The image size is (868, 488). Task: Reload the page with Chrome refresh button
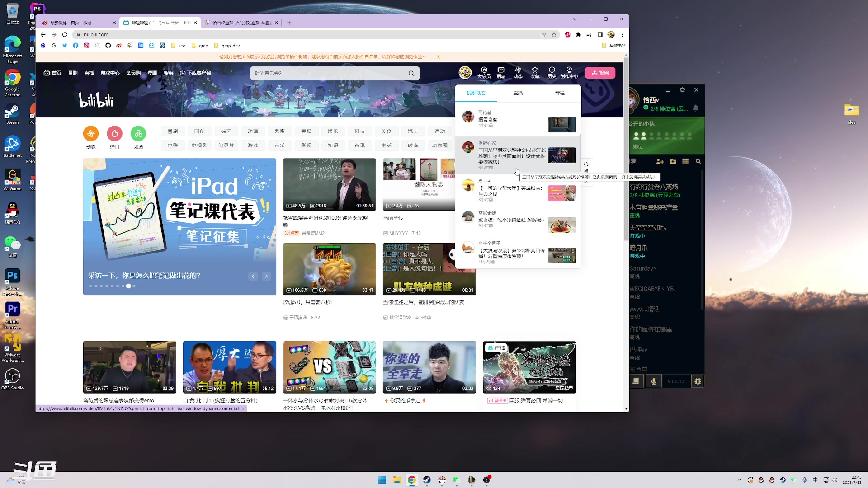(x=65, y=34)
